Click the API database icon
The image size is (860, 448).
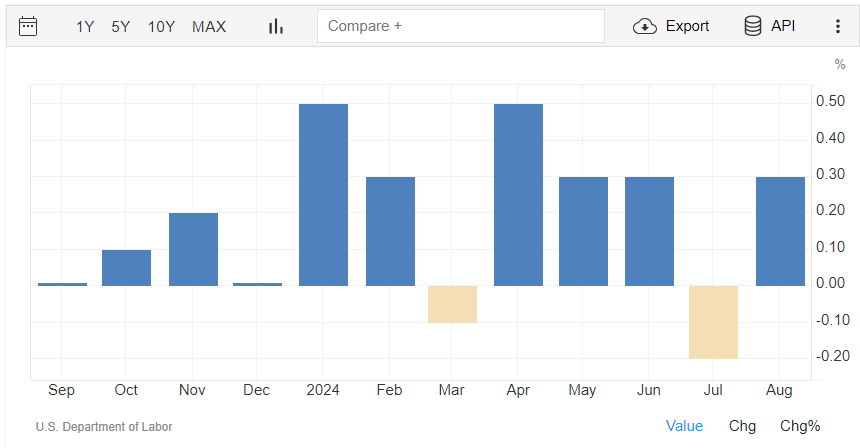[x=752, y=26]
